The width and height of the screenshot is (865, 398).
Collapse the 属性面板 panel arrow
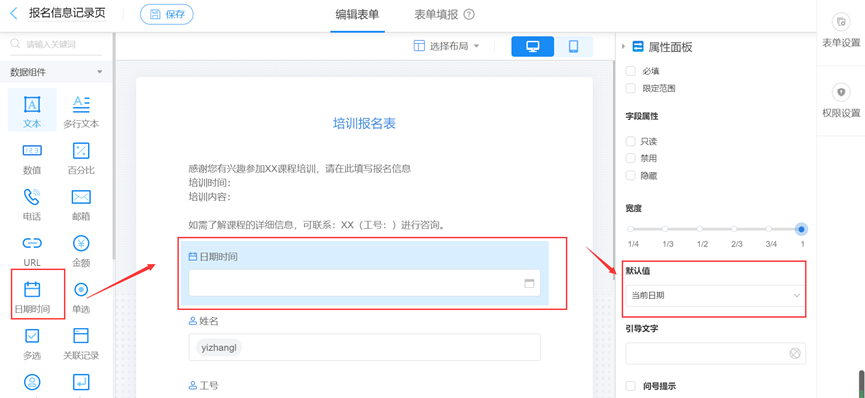[x=623, y=47]
